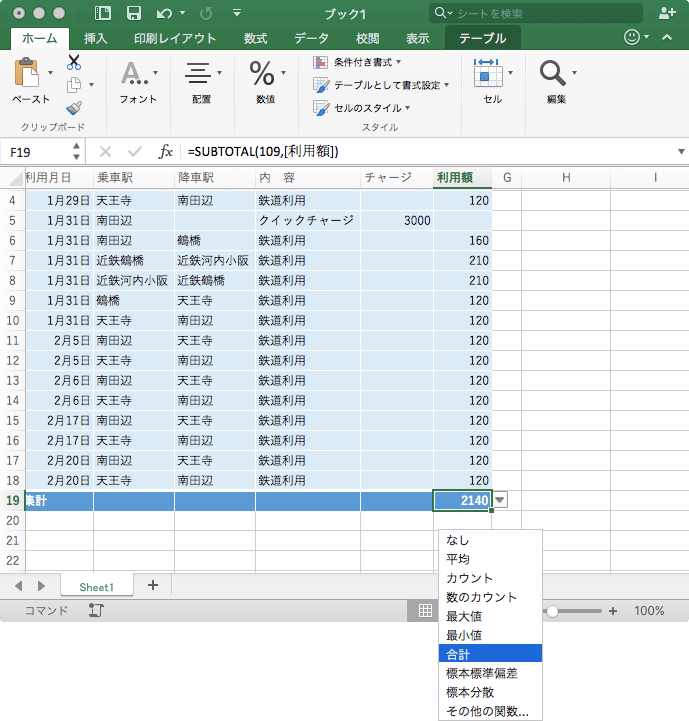Screen dimensions: 689x721
Task: Click the Paste clipboard icon
Action: pos(26,73)
